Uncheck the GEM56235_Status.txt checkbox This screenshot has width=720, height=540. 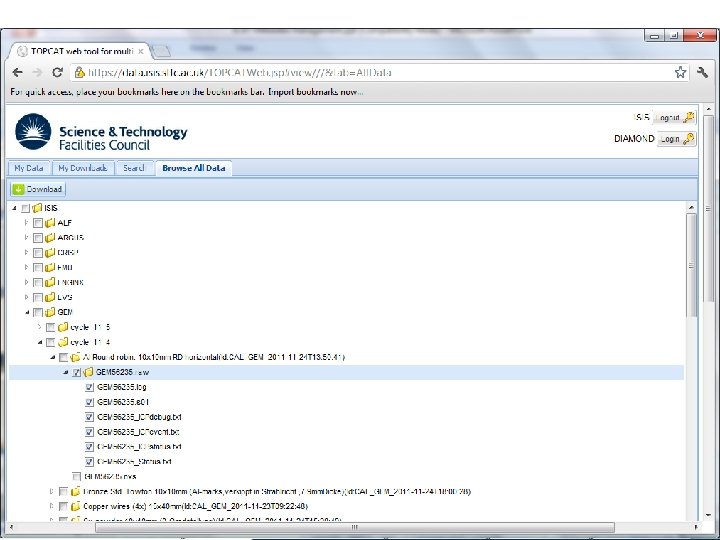89,461
